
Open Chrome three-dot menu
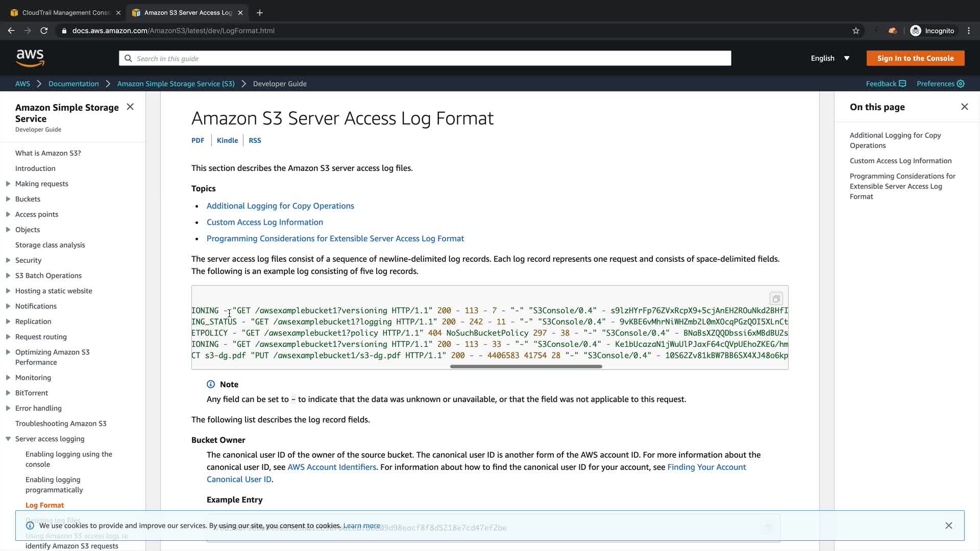coord(969,31)
